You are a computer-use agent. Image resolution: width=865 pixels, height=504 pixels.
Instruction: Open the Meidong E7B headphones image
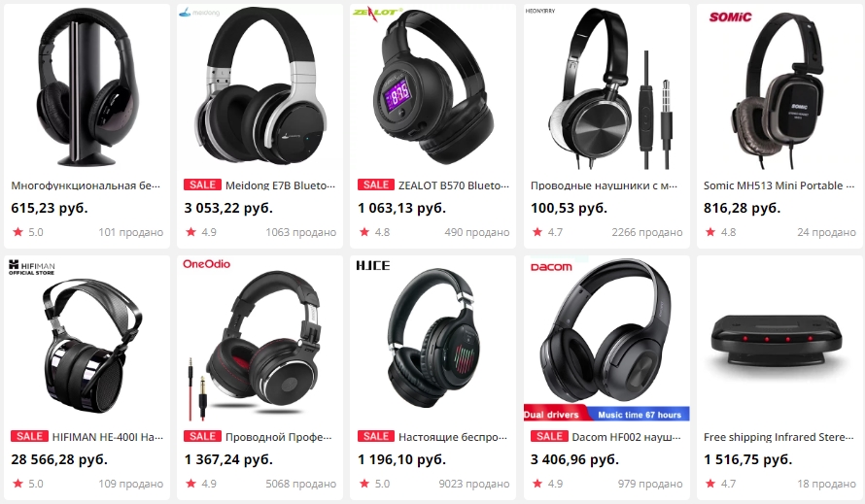[259, 88]
